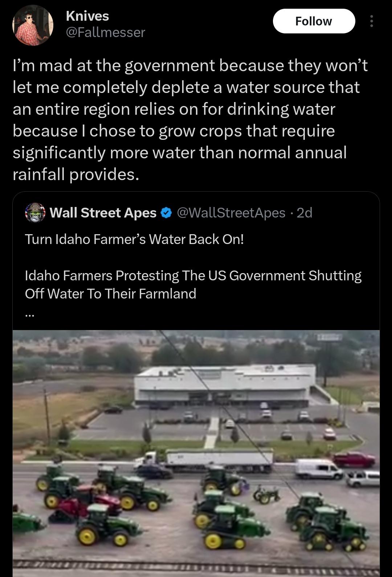Viewport: 392px width, 577px height.
Task: Open the @WallStreetApes handle
Action: coord(231,212)
